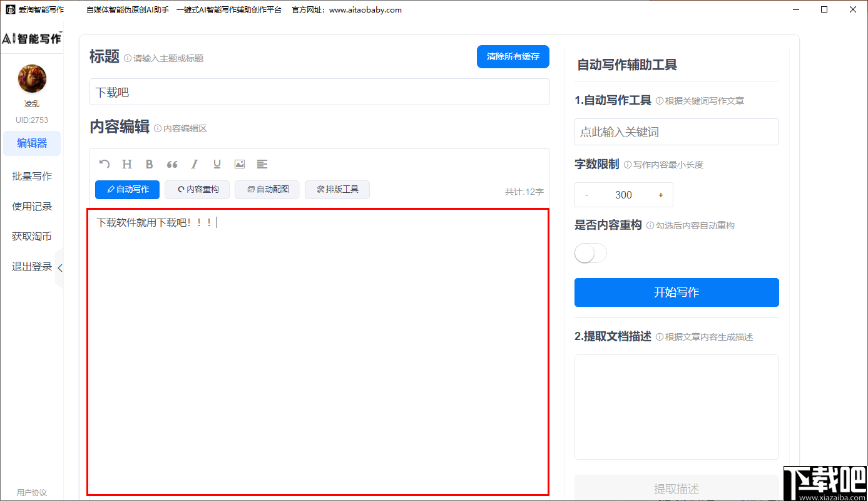Click the 自动写作辅助工具 panel heading

click(x=627, y=65)
